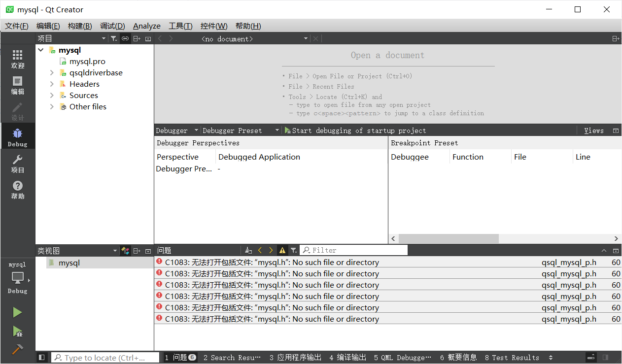The height and width of the screenshot is (364, 622).
Task: Open the 调试(D) menu
Action: click(x=112, y=26)
